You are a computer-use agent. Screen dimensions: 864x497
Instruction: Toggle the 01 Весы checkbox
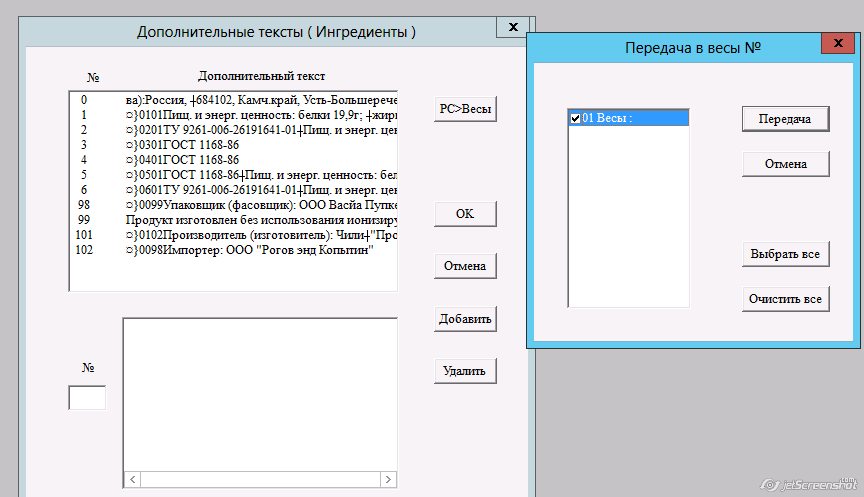575,118
